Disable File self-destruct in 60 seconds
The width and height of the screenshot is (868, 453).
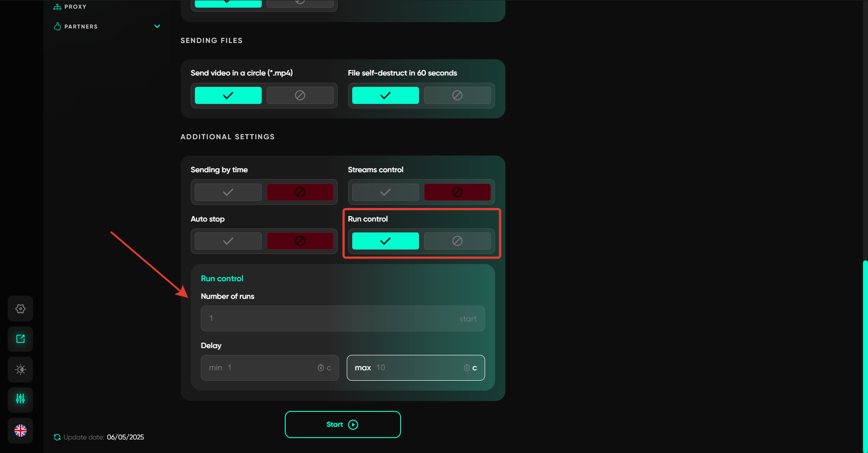pyautogui.click(x=457, y=95)
